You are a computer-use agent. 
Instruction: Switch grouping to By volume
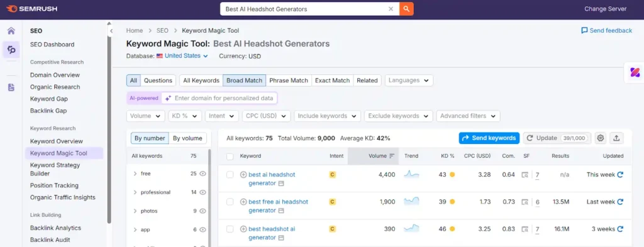[x=187, y=138]
